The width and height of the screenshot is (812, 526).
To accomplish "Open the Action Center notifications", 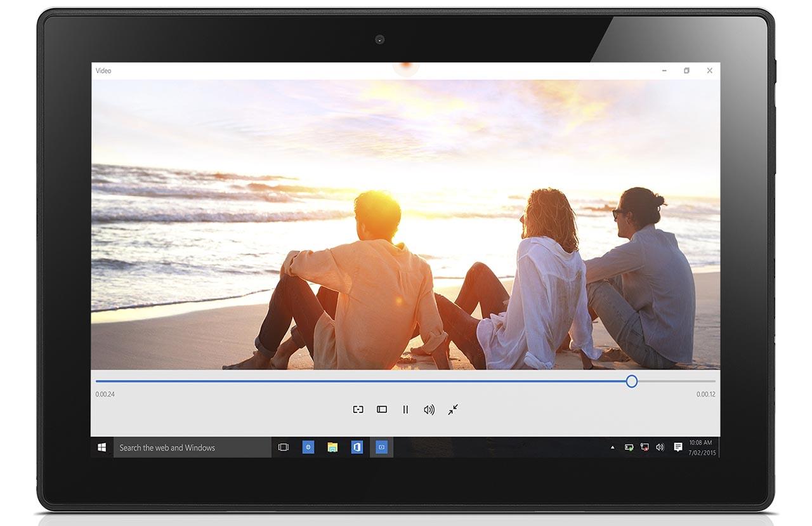I will tap(678, 447).
